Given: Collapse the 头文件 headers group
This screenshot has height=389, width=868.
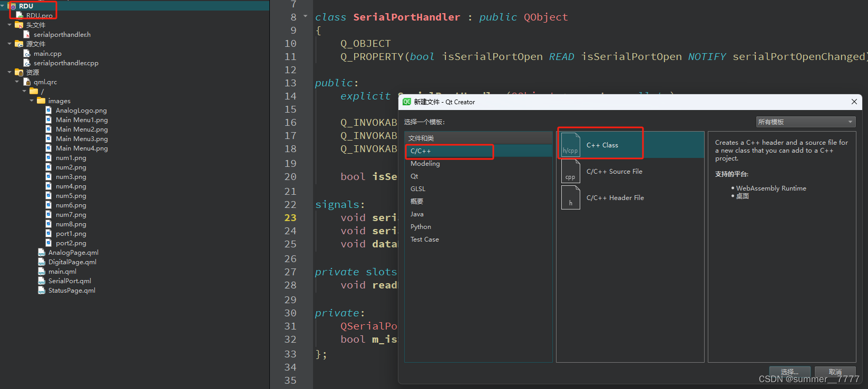Looking at the screenshot, I should point(9,25).
